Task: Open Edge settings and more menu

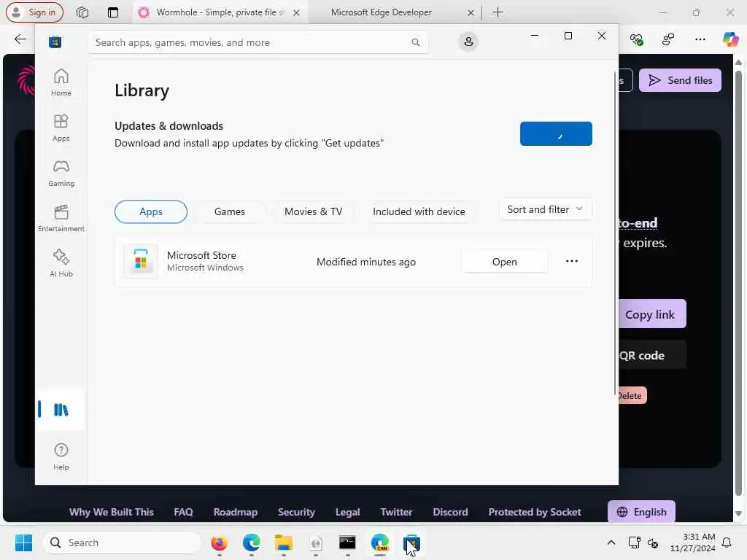Action: [x=700, y=39]
